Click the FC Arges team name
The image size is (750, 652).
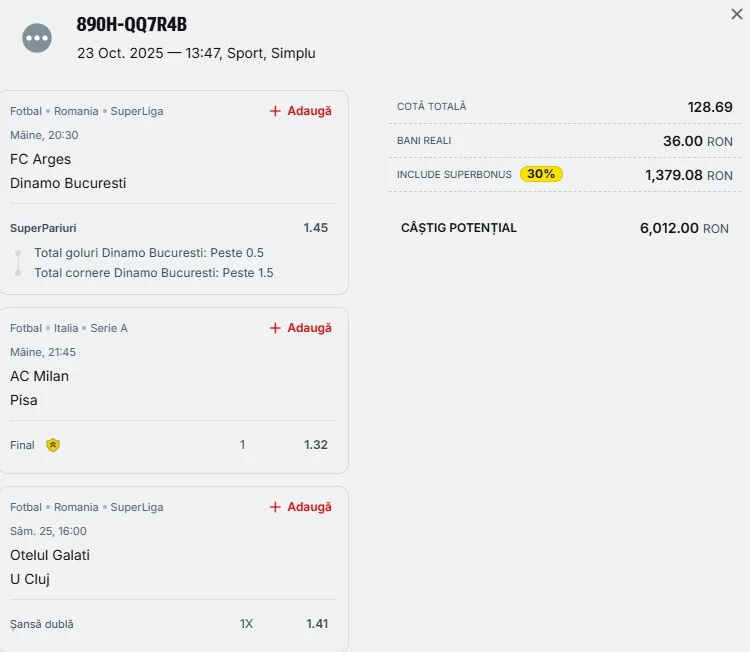[x=41, y=159]
